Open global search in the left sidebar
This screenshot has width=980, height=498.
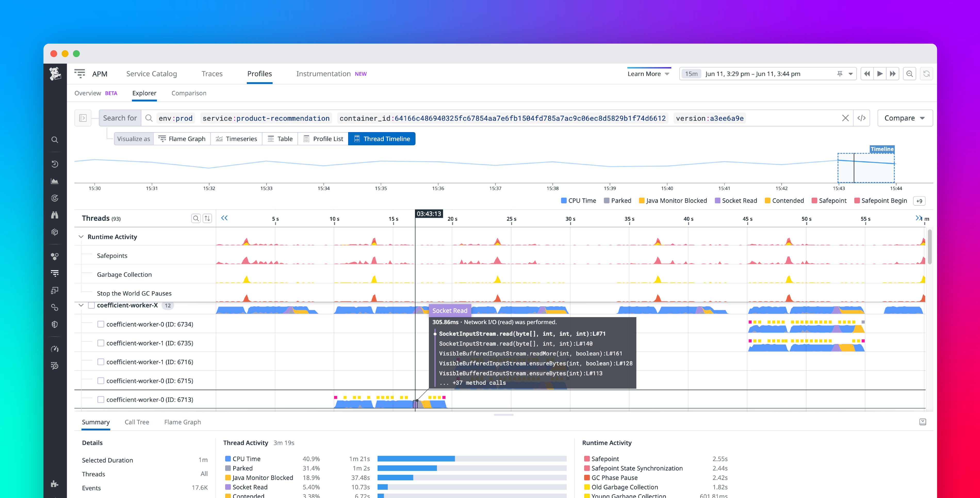tap(55, 140)
